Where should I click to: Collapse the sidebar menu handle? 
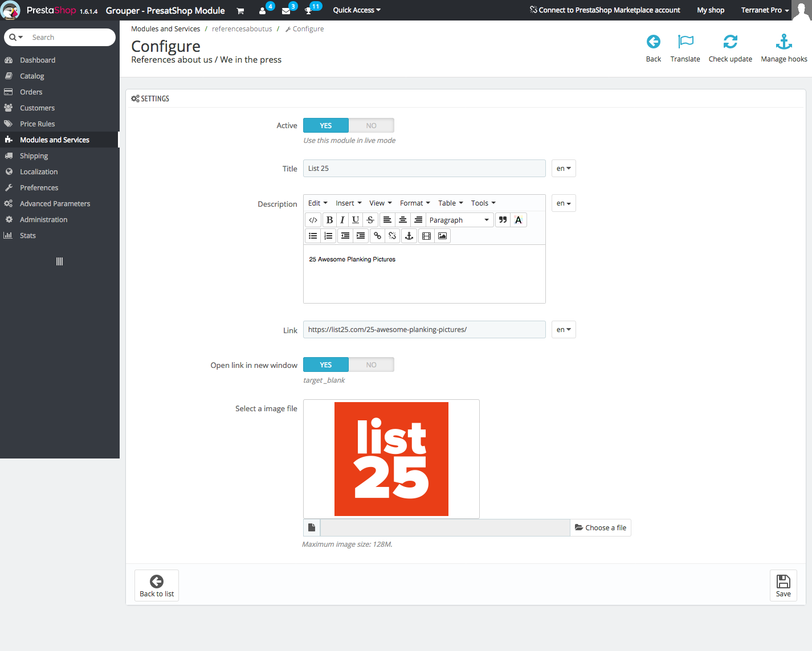point(59,261)
